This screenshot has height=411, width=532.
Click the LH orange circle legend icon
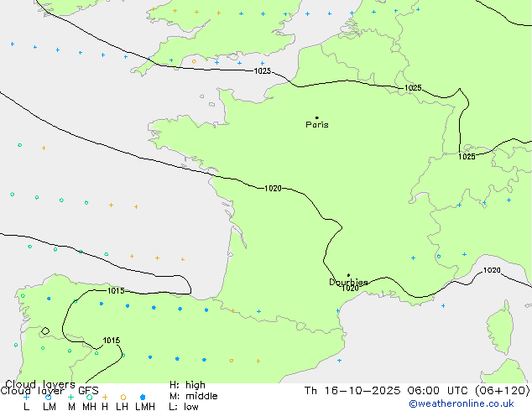tap(123, 397)
